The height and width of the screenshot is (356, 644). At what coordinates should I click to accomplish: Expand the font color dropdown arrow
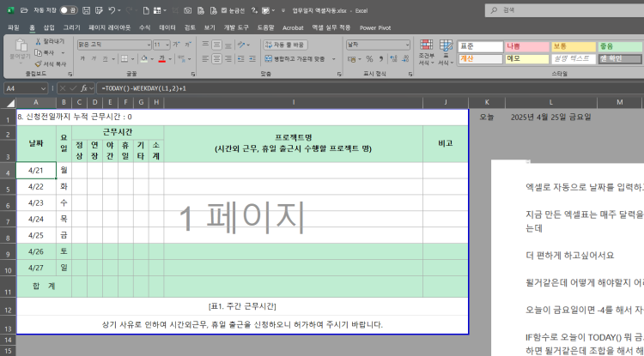pyautogui.click(x=170, y=59)
